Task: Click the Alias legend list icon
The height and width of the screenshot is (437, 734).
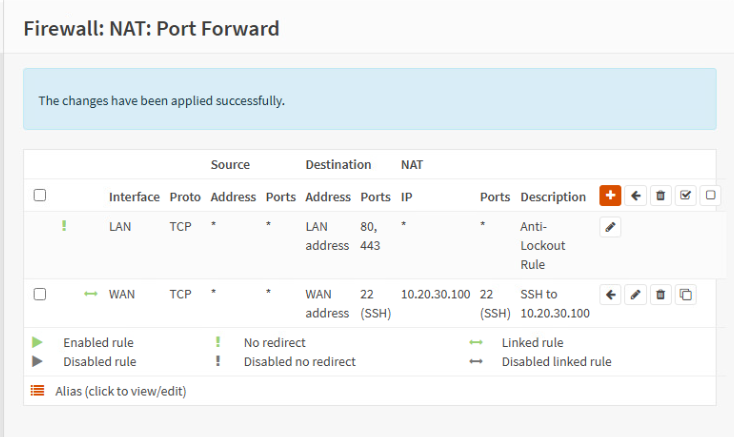Action: [x=38, y=391]
